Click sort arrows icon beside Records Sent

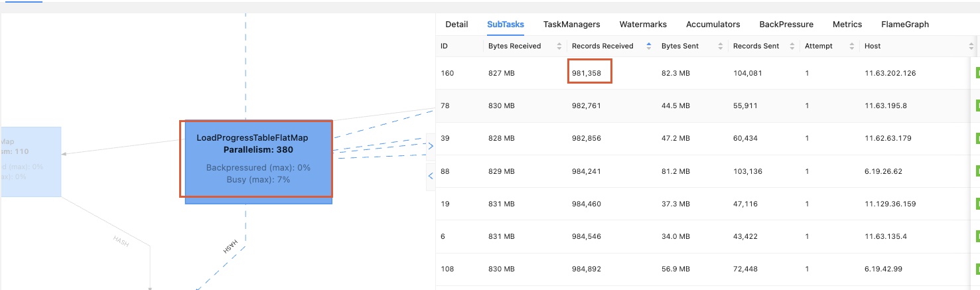(791, 46)
